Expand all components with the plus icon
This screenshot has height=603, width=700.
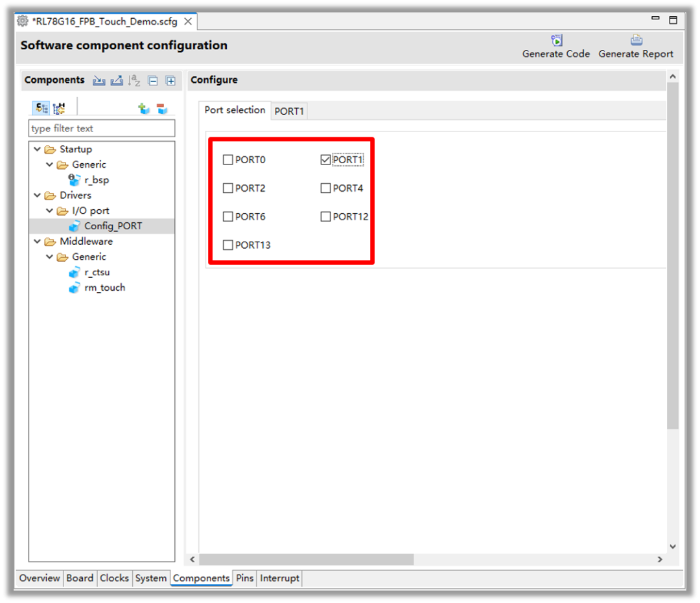click(x=170, y=81)
